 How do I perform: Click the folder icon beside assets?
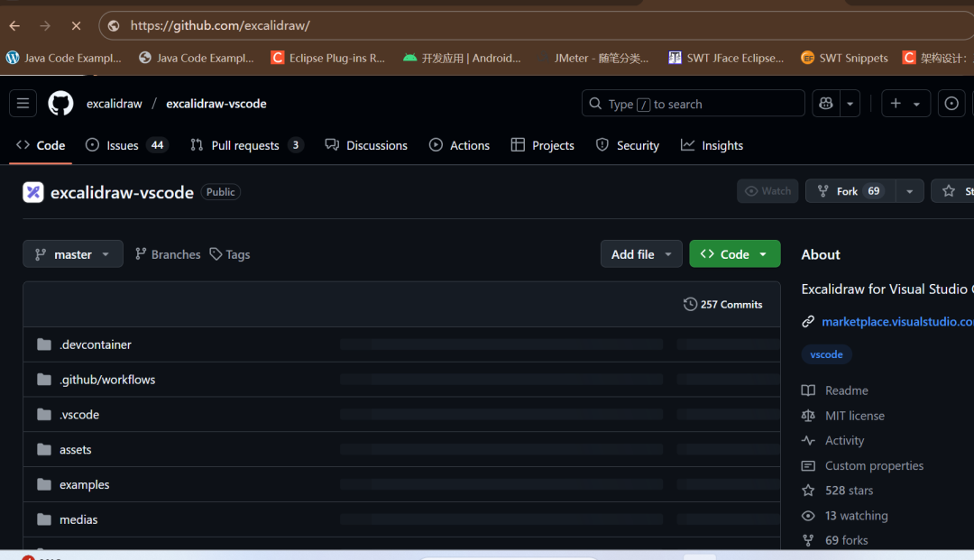click(44, 449)
